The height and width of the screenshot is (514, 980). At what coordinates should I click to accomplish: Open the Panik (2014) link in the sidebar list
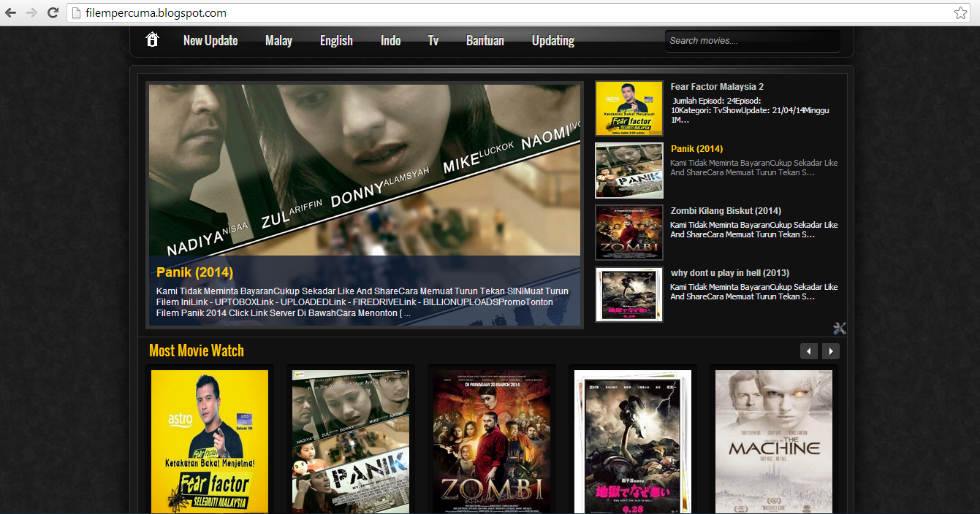[x=696, y=149]
